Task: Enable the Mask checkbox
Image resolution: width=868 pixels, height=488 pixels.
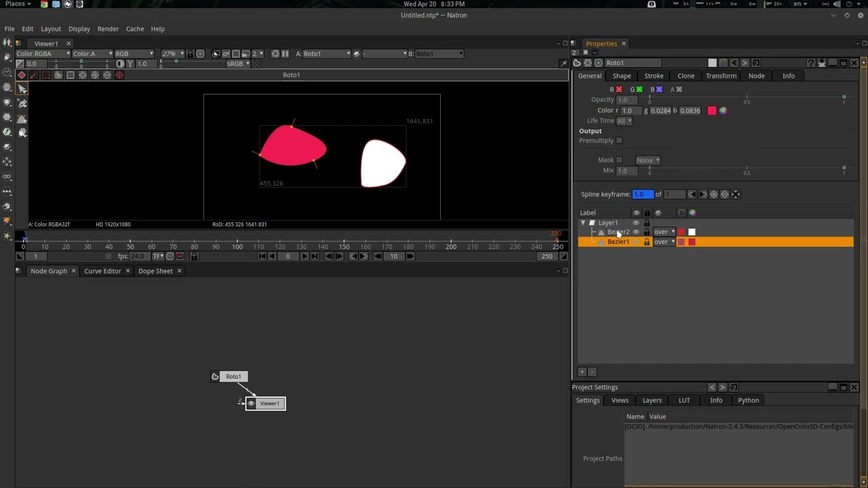Action: 618,161
